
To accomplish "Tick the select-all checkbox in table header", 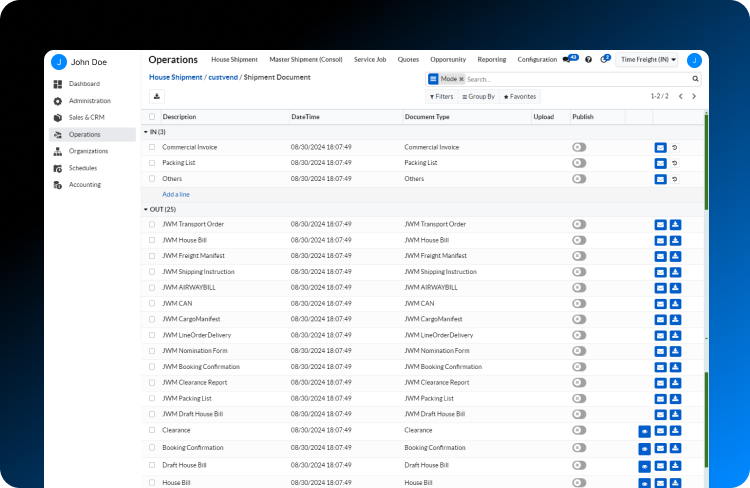I will [x=152, y=117].
